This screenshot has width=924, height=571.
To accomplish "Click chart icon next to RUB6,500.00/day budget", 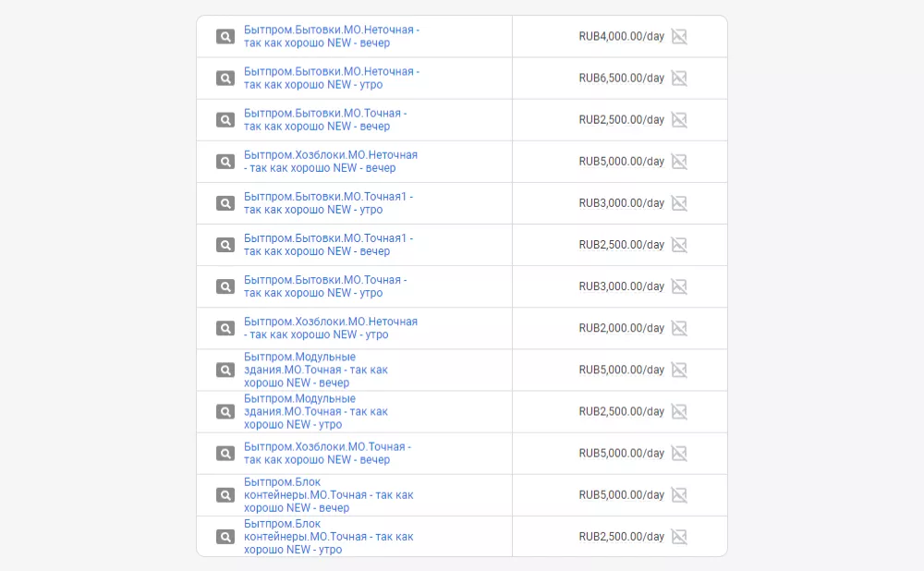I will coord(679,79).
